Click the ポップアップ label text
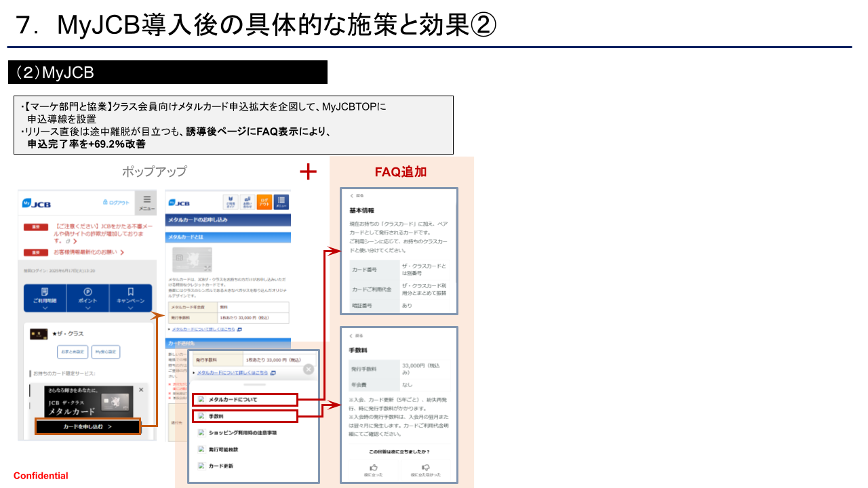Viewport: 868px width, 488px height. 154,172
